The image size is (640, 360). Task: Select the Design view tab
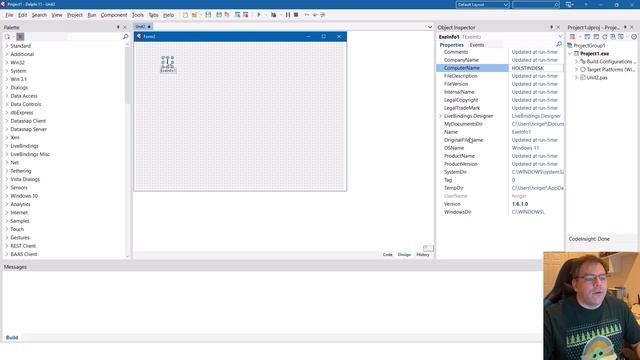click(x=404, y=255)
